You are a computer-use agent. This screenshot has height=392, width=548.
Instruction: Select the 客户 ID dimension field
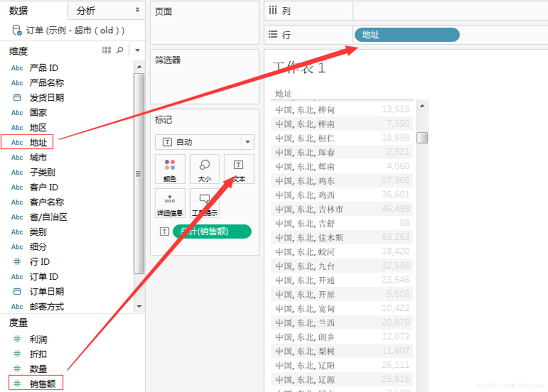click(x=44, y=187)
